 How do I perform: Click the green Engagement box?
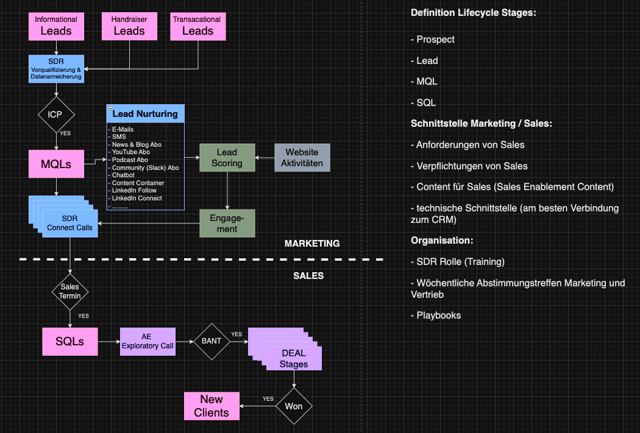pos(228,222)
